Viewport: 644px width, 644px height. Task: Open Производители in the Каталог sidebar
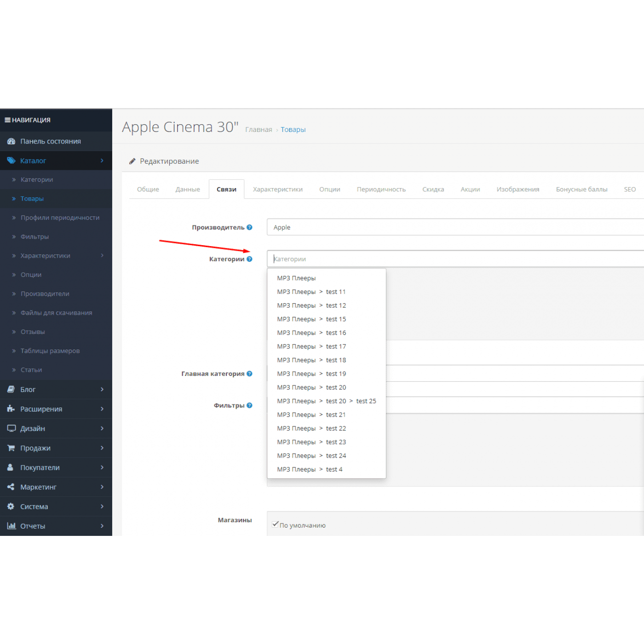pos(45,294)
